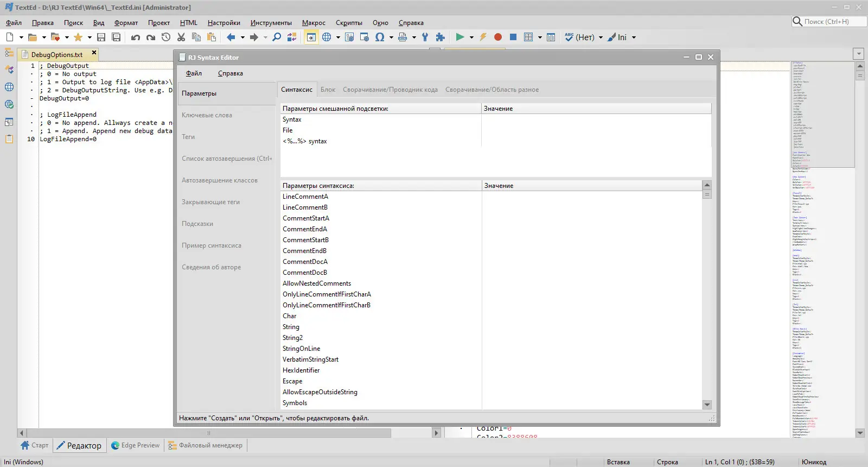Open Find with the magnifier toolbar icon
This screenshot has width=868, height=467.
(x=277, y=37)
